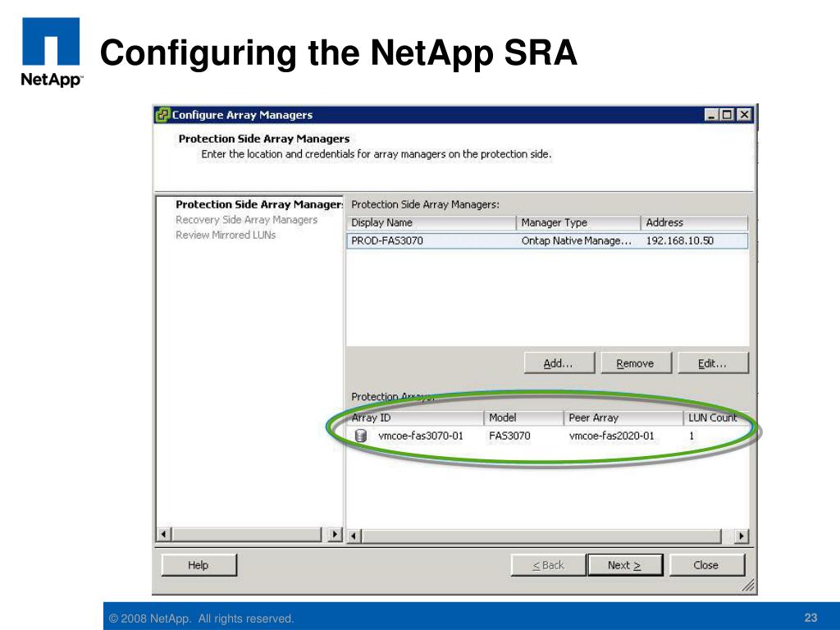The height and width of the screenshot is (630, 840).
Task: Select Recovery Side Array Managers step
Action: point(246,220)
